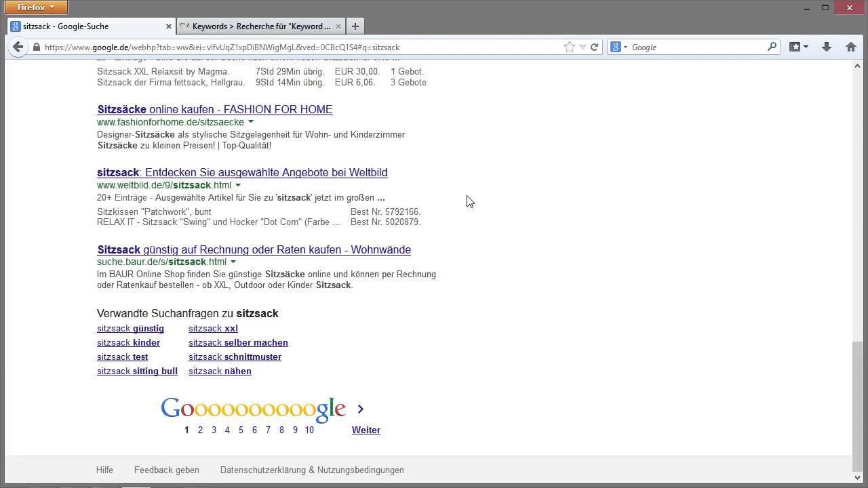The height and width of the screenshot is (488, 868).
Task: Select related search sitzsack test
Action: pos(122,357)
